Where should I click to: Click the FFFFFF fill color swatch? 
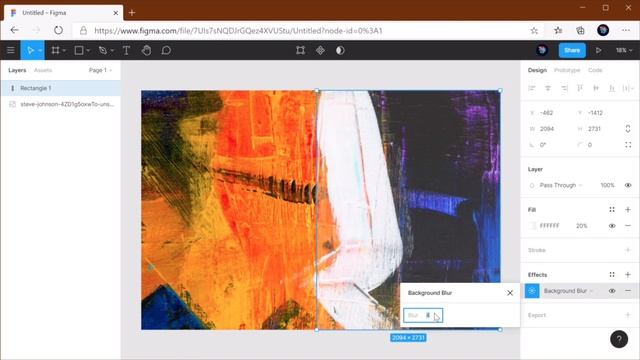pos(532,226)
